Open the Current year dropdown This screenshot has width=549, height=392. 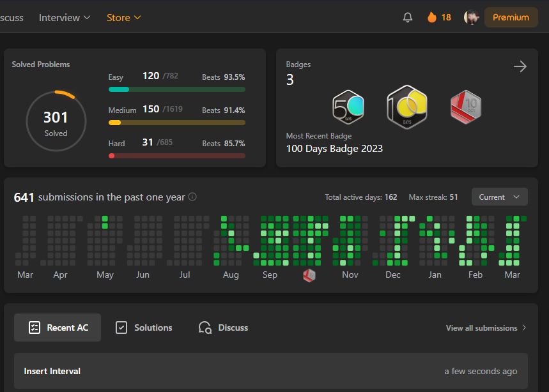(500, 197)
